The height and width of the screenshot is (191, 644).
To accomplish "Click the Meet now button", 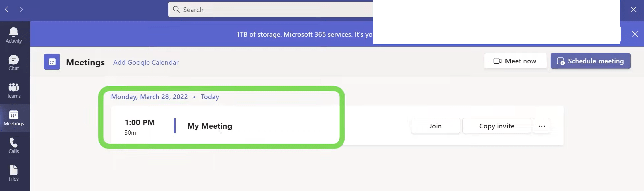I will click(x=515, y=61).
